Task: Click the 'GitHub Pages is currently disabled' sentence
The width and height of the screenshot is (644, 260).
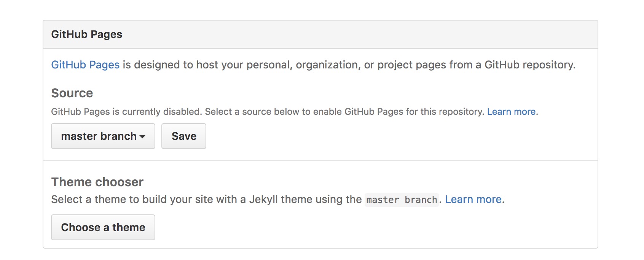Action: 126,112
